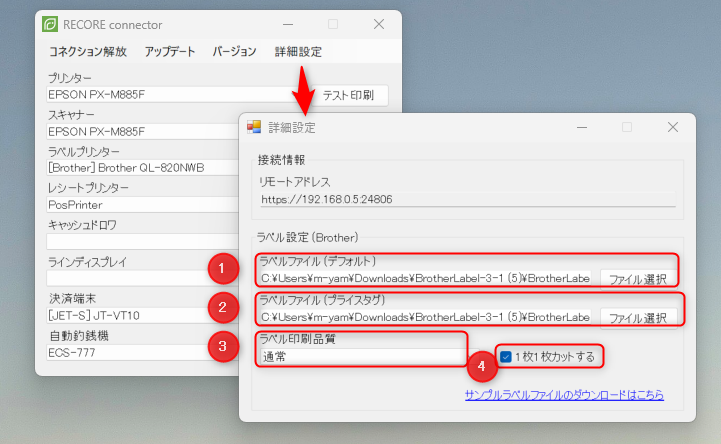Open the サンプルラベルファイル download link
The image size is (721, 444).
[x=564, y=395]
